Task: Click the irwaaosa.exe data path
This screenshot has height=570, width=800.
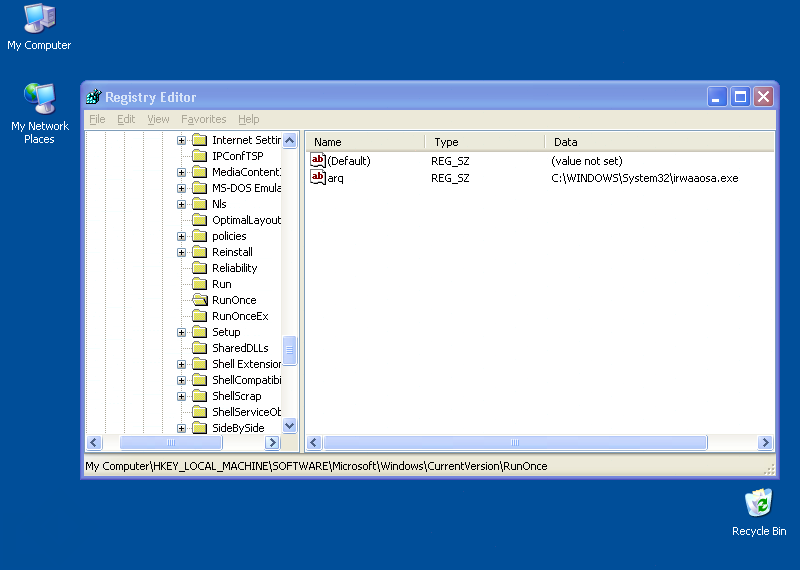Action: coord(644,178)
